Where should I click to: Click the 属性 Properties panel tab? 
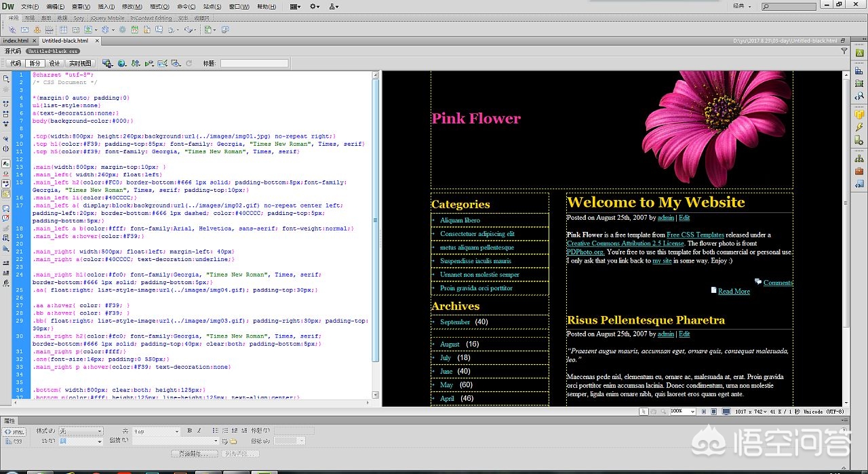point(9,421)
